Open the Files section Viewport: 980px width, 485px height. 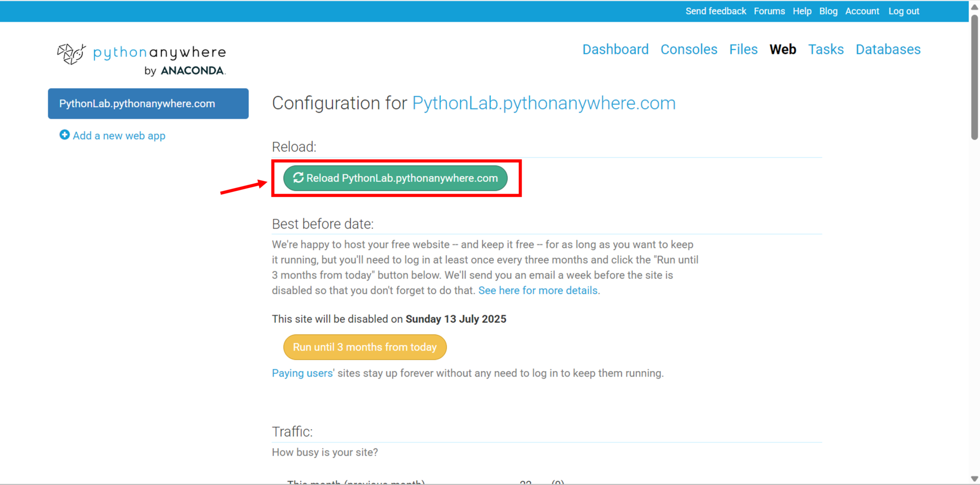click(x=743, y=49)
